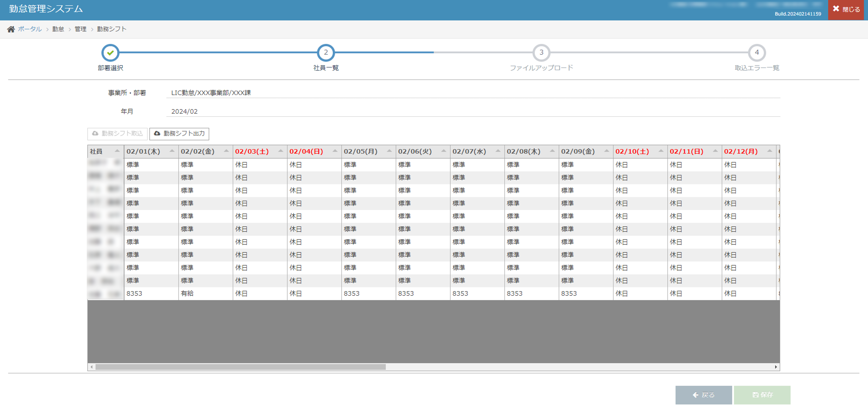Sort the 02/08(木) column arrow

552,151
